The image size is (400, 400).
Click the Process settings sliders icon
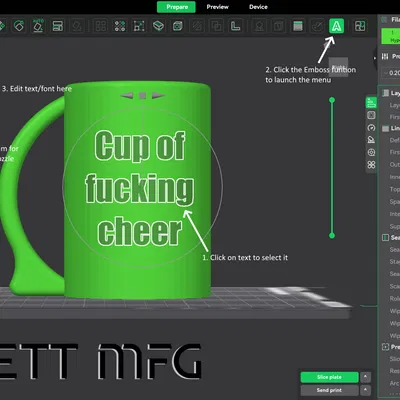(385, 56)
